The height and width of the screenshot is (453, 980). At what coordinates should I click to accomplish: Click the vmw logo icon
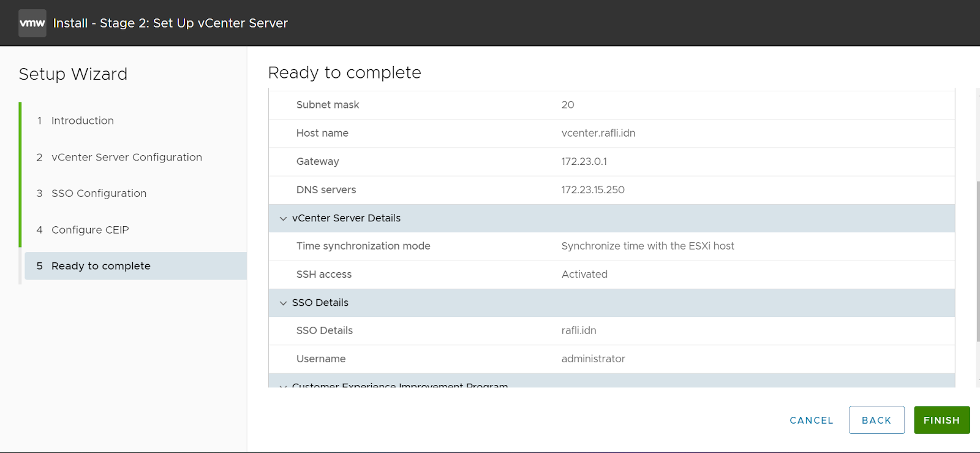point(32,23)
